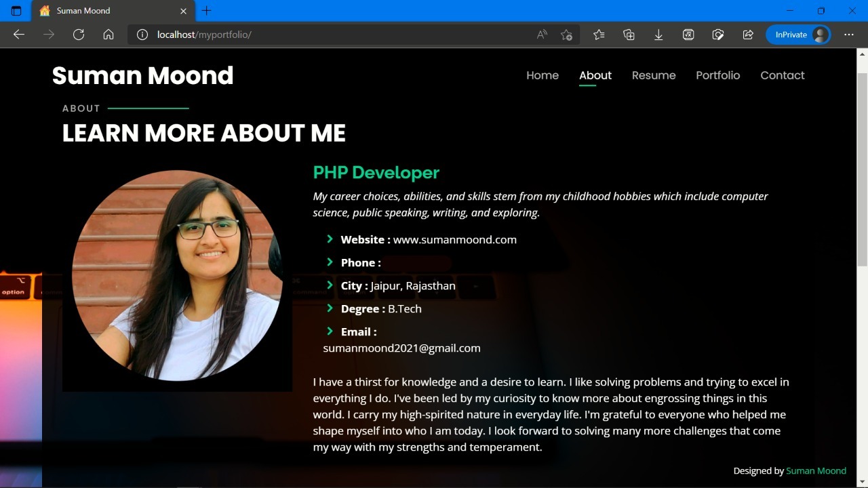Open the Favorites list icon

point(599,35)
